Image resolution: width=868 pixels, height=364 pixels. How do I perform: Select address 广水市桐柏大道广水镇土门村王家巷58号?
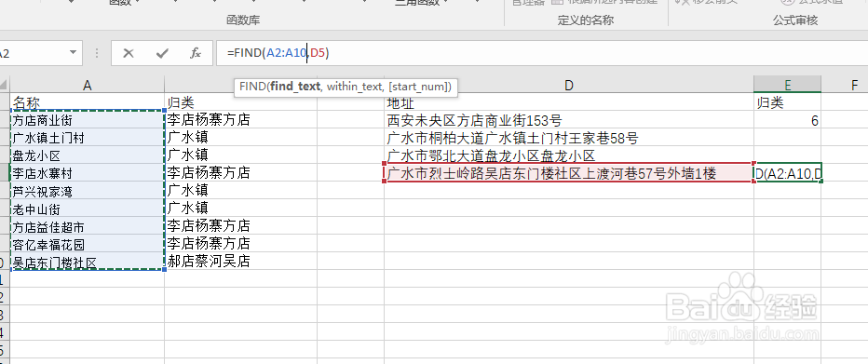[568, 138]
